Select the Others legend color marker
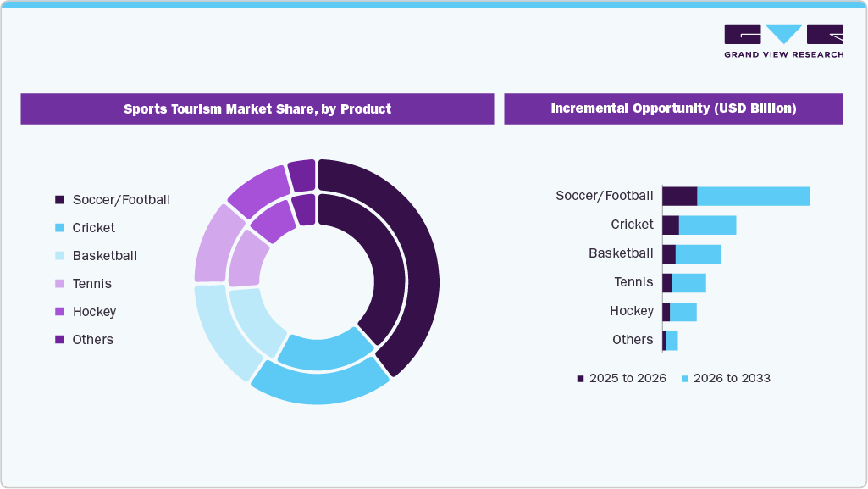 58,339
